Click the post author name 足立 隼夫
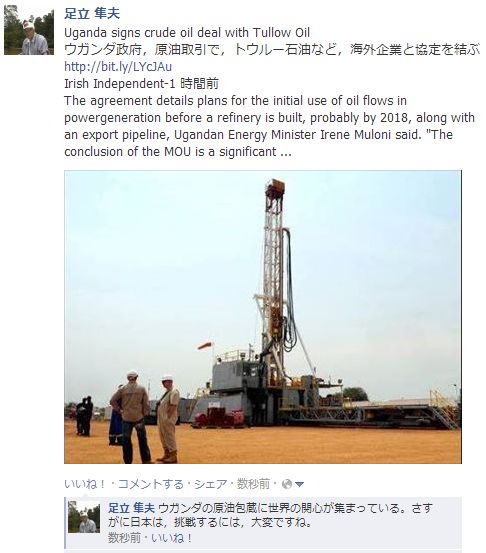This screenshot has width=486, height=553. [x=92, y=13]
